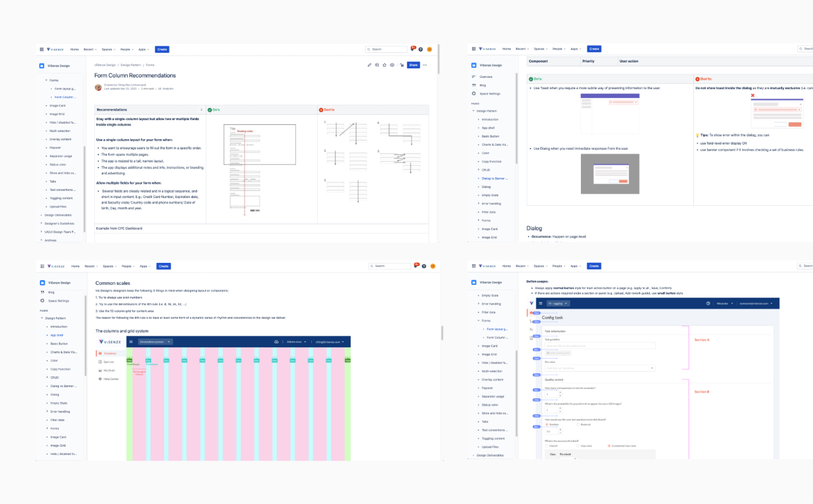Select Templates in the mockup sidebar
This screenshot has width=813, height=504.
pyautogui.click(x=110, y=353)
